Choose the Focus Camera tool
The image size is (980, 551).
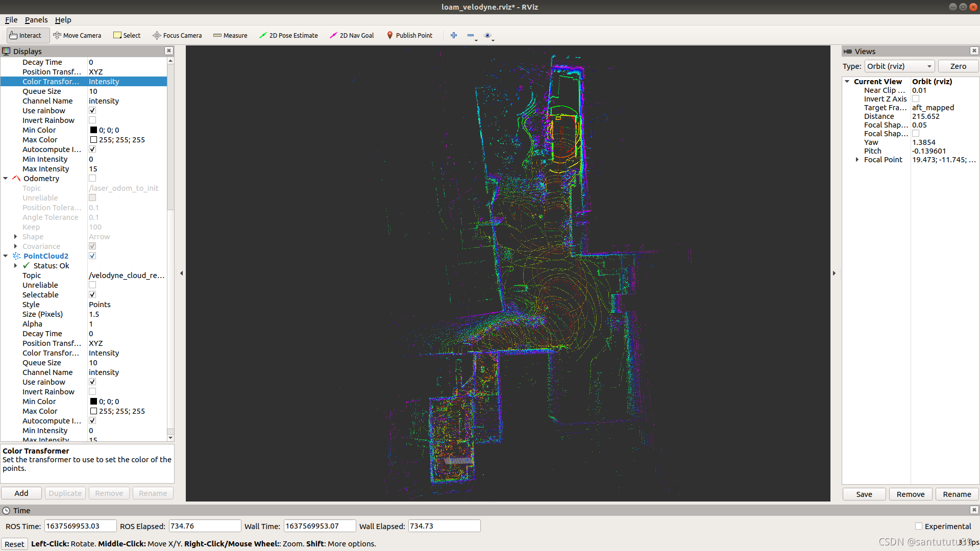(177, 35)
